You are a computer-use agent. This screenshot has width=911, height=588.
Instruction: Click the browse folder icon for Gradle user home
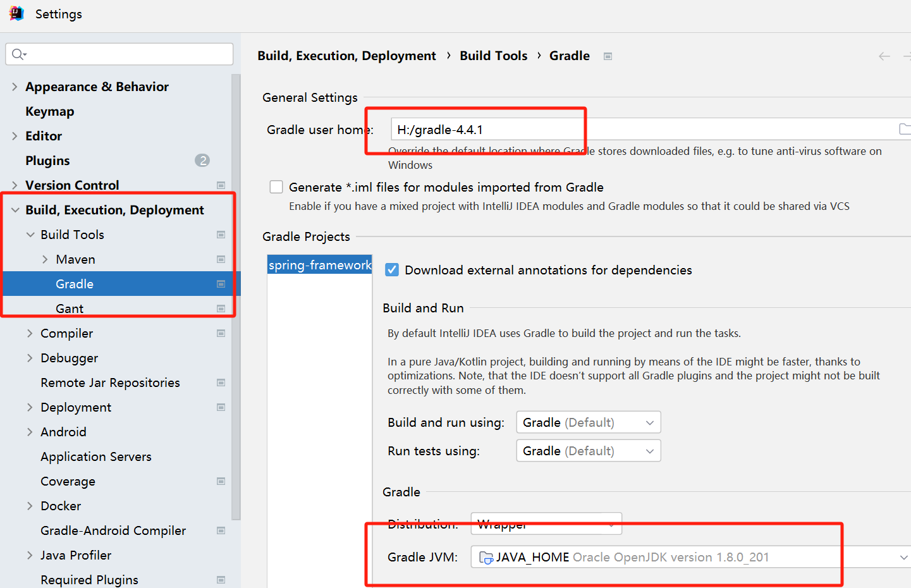click(905, 129)
